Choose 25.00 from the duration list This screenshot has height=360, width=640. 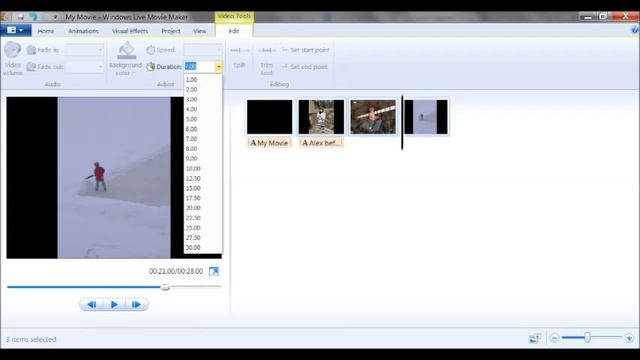(x=203, y=228)
